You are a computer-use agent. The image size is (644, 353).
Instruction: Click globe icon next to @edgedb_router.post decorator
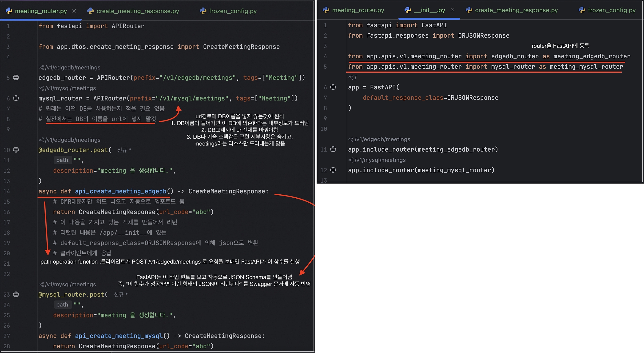click(x=16, y=150)
